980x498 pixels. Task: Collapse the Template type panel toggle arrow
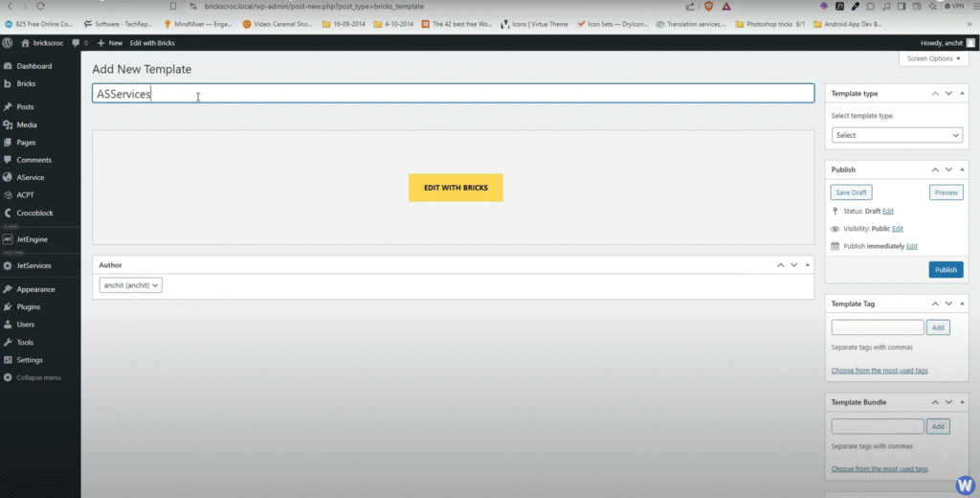[x=962, y=93]
